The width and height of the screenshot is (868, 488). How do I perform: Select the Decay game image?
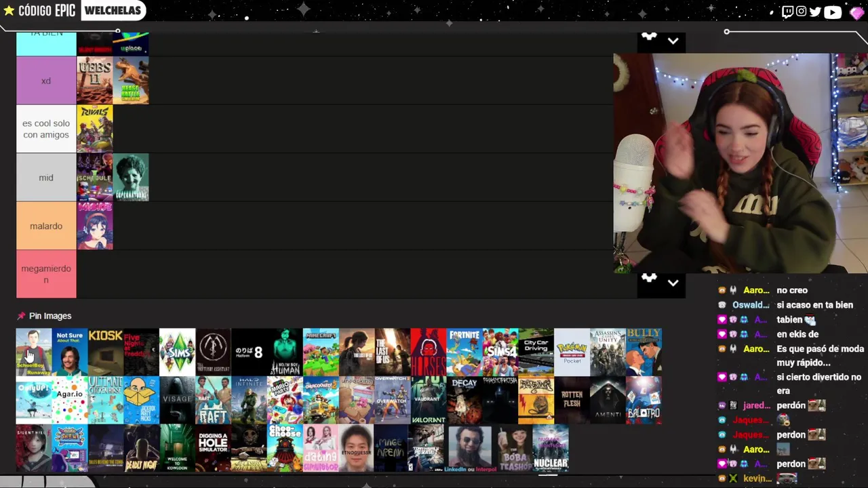[465, 400]
